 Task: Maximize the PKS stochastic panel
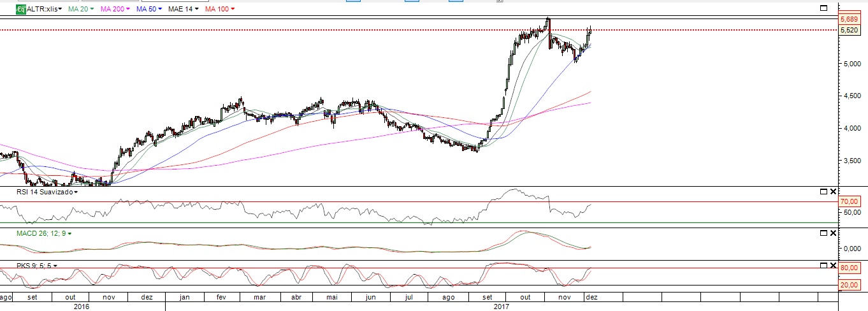tap(823, 265)
